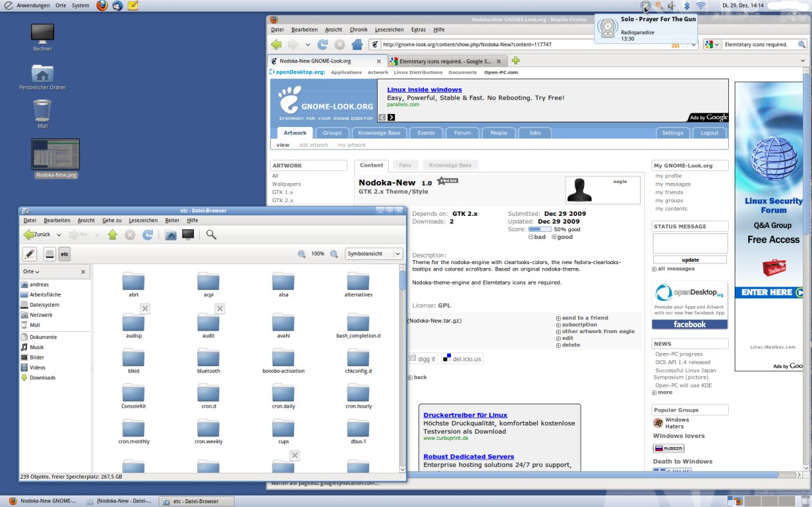Close the Orte side pane
The height and width of the screenshot is (507, 812).
[83, 272]
